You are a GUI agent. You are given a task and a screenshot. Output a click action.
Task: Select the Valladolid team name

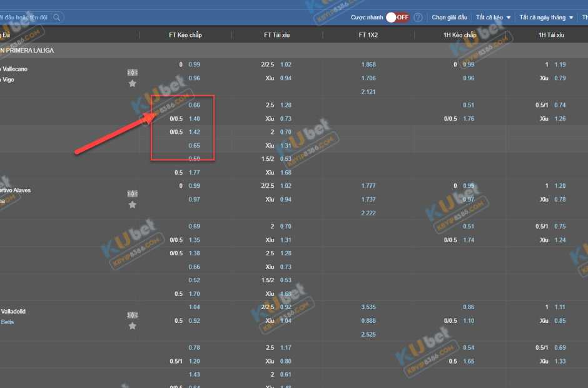tap(13, 312)
